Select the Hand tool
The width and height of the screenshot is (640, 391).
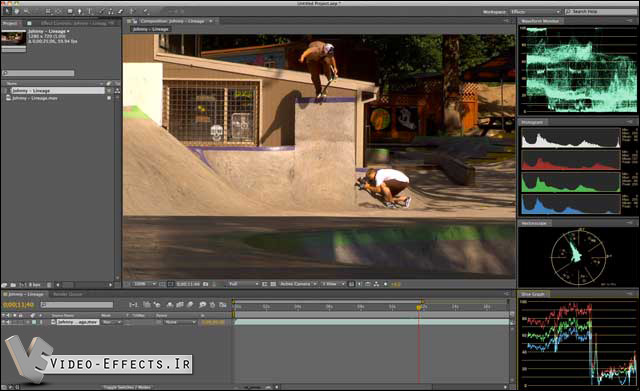click(x=16, y=11)
